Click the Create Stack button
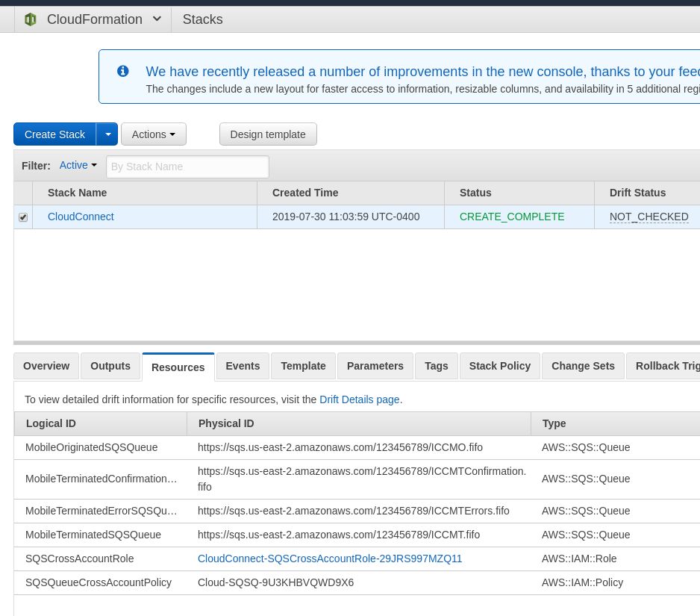The height and width of the screenshot is (616, 700). (55, 134)
